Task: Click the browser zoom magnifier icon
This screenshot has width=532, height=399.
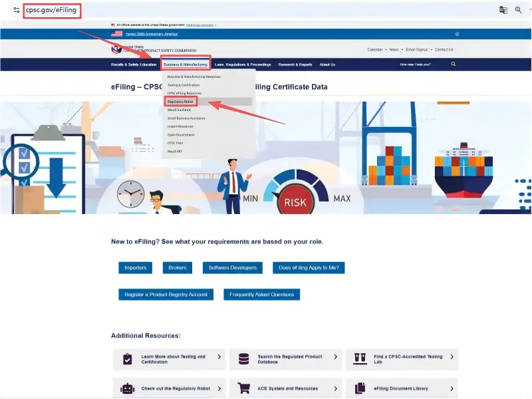Action: [x=518, y=10]
